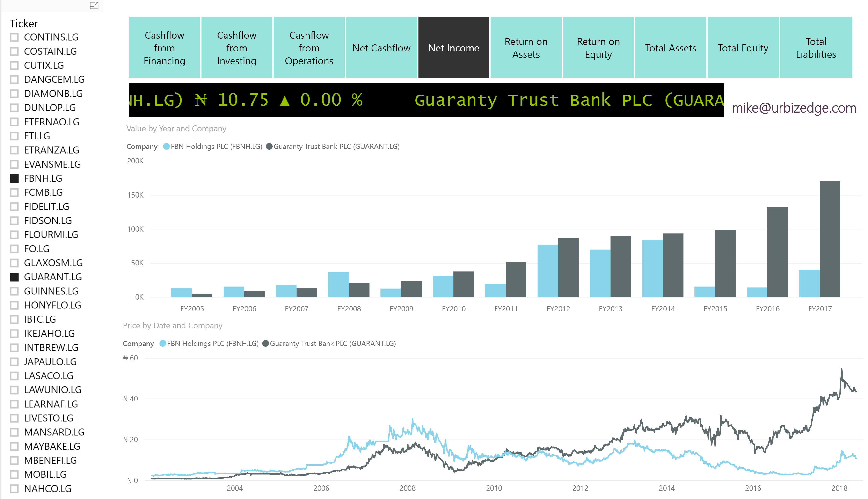Switch to Total Liabilities metric
This screenshot has width=868, height=499.
click(x=816, y=48)
